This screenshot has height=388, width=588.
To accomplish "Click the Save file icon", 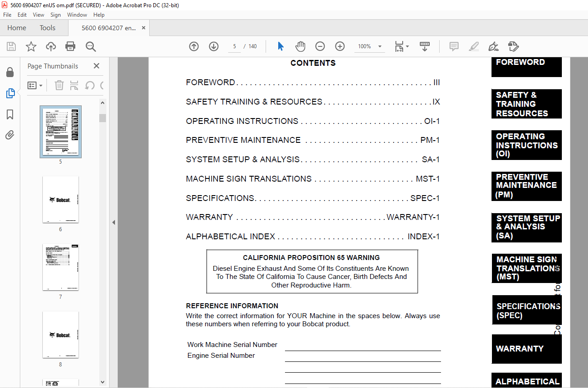I will [x=11, y=46].
